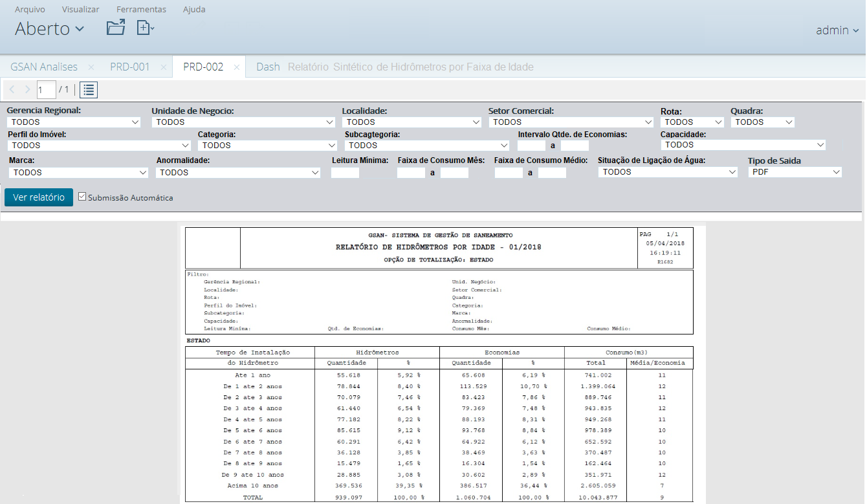Open the Situação de Ligação de Água dropdown
The width and height of the screenshot is (867, 504).
[667, 172]
